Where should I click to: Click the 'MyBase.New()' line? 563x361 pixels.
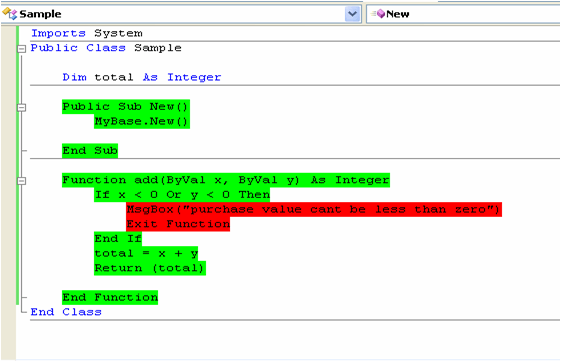click(142, 121)
